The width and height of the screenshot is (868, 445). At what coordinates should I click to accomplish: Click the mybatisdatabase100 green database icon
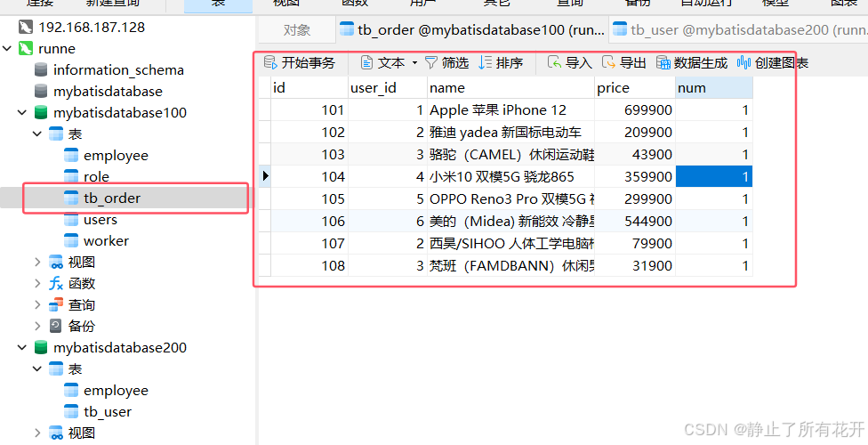tap(40, 112)
